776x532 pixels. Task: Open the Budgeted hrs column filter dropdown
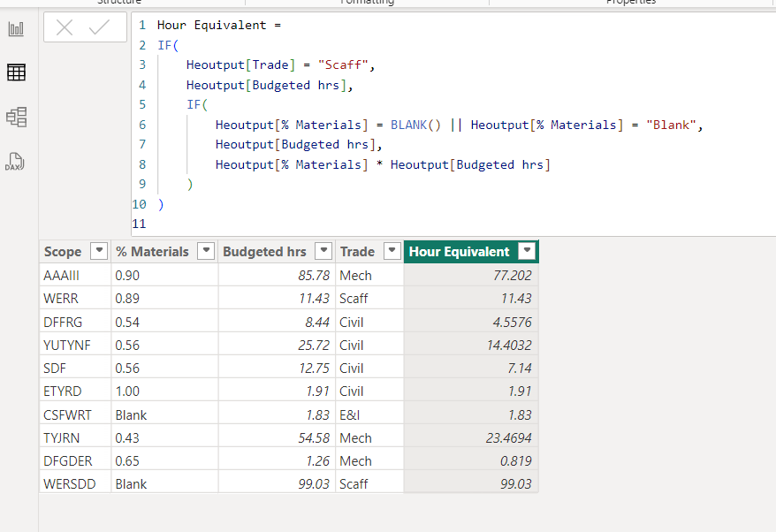click(323, 251)
